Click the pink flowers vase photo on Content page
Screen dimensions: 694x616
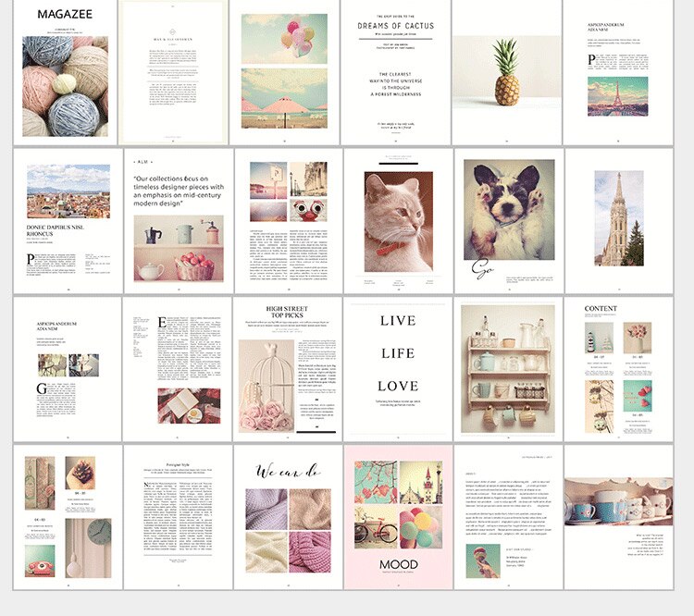638,338
